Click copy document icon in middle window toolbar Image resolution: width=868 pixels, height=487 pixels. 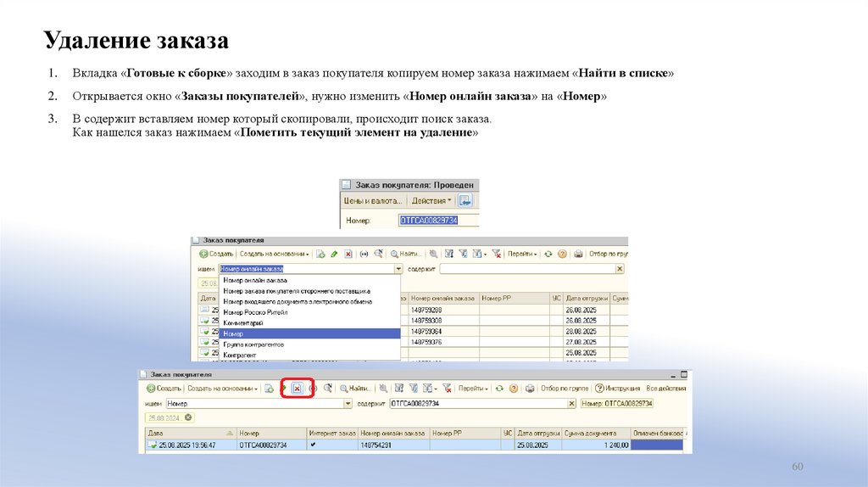click(x=320, y=254)
